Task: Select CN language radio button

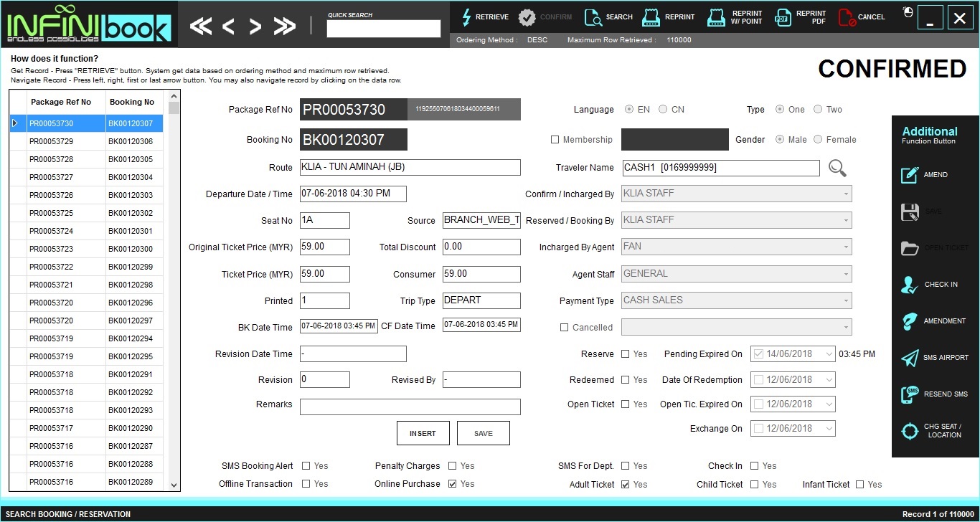Action: pyautogui.click(x=663, y=110)
